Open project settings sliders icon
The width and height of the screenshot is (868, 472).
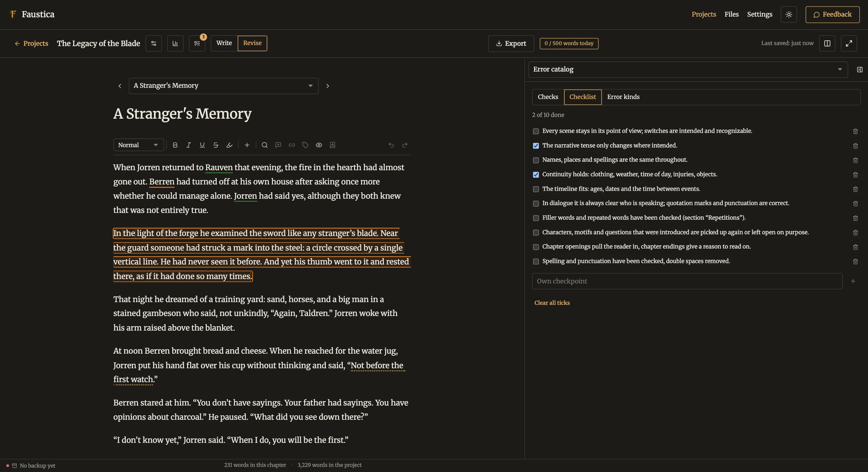(x=154, y=43)
